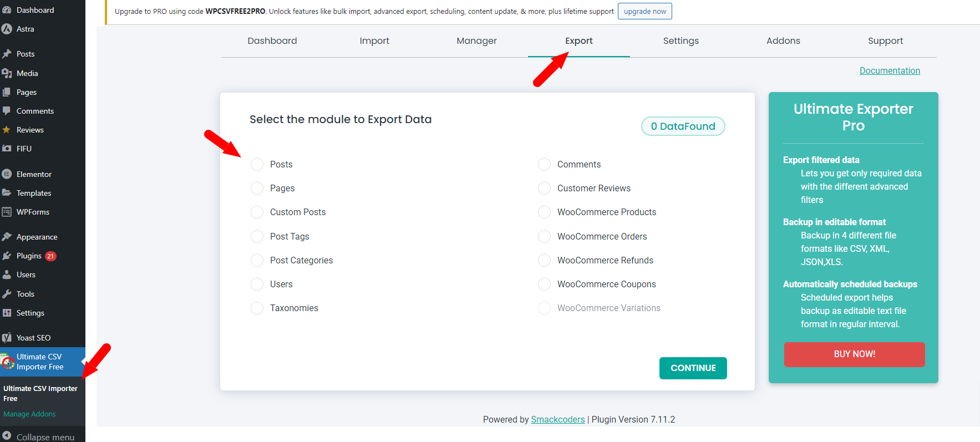Click the upgrade now button
This screenshot has height=442, width=980.
tap(645, 11)
